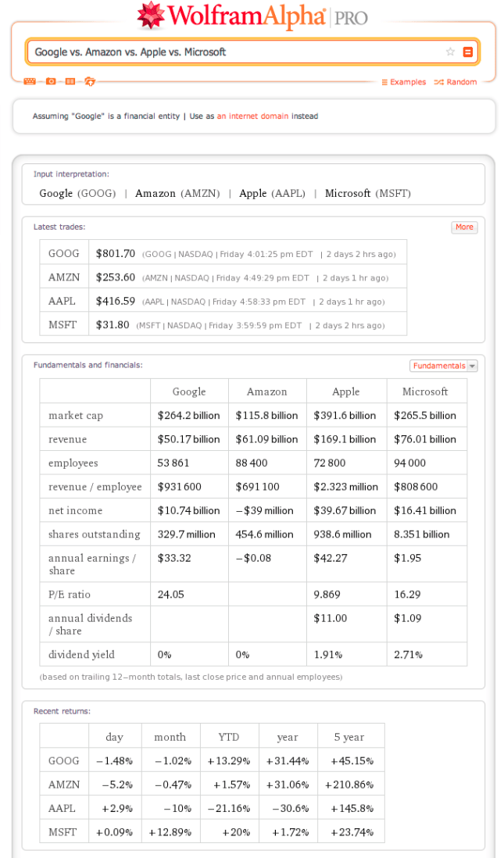Click the WolframAlpha Pro logo
Image resolution: width=504 pixels, height=858 pixels.
252,16
